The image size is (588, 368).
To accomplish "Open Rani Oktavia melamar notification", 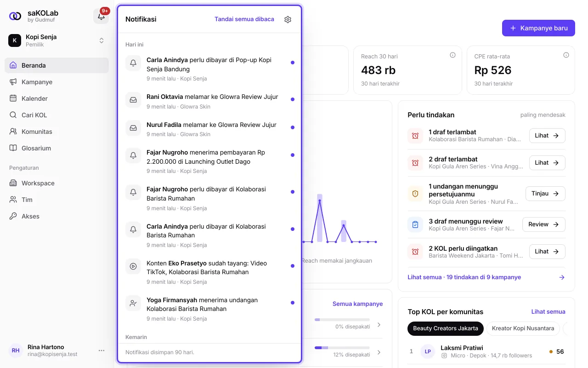I will click(x=209, y=102).
